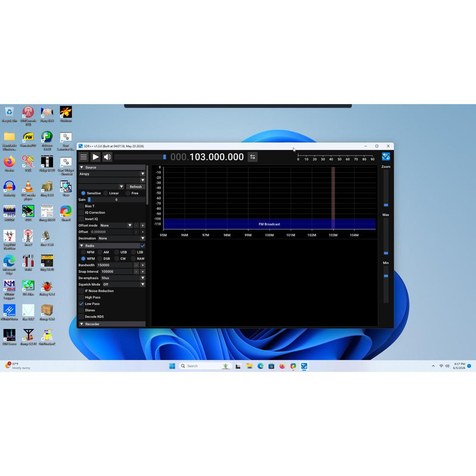Open the Wi-Fi network tray icon
Viewport: 476px width, 476px height.
point(441,366)
